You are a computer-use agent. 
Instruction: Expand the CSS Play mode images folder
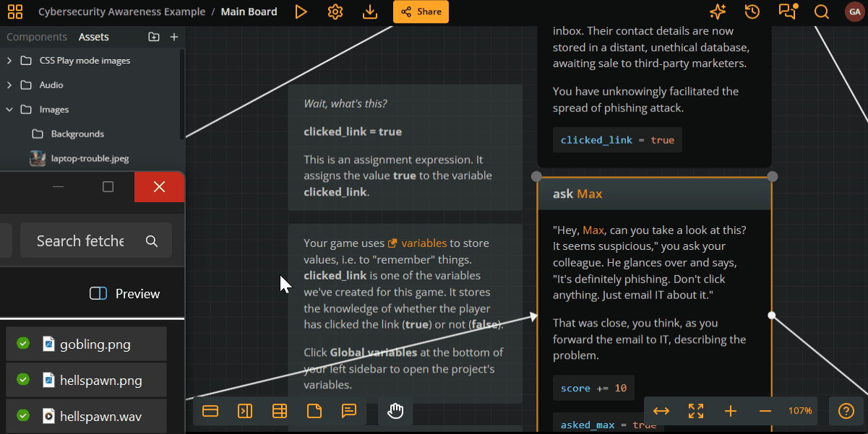pyautogui.click(x=9, y=61)
